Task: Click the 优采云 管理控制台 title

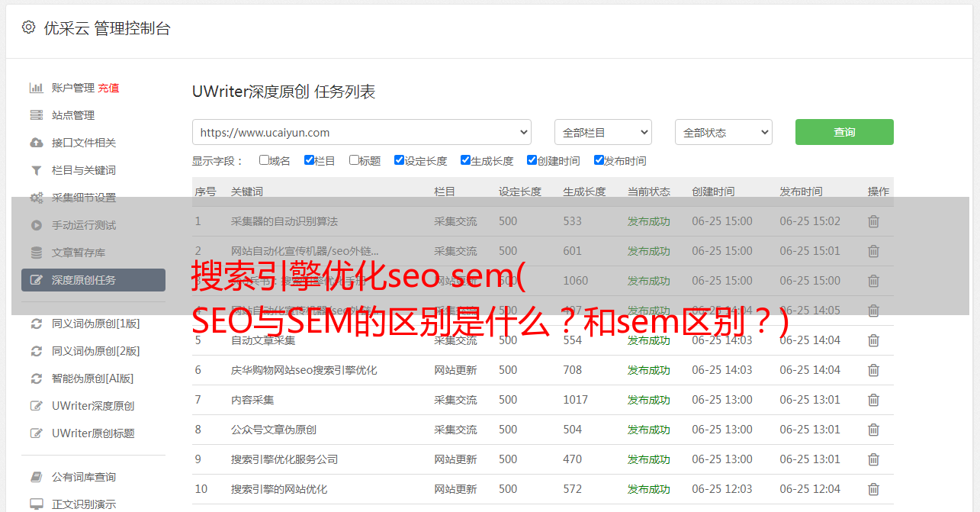Action: (107, 28)
